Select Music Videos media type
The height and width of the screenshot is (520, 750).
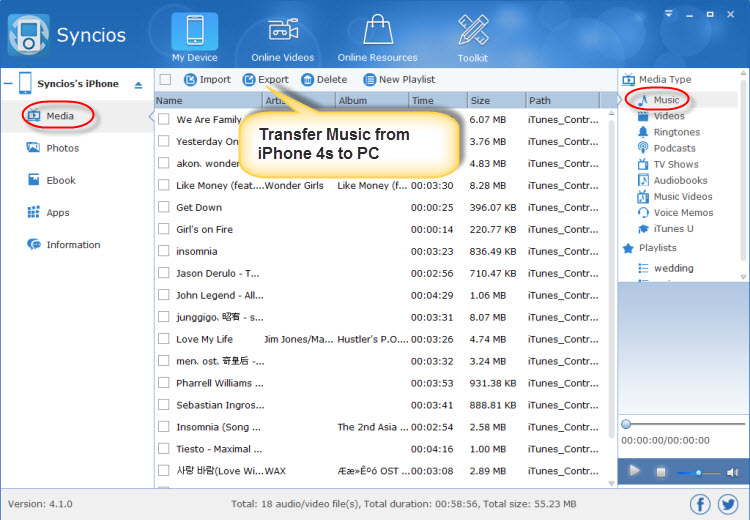[x=675, y=197]
